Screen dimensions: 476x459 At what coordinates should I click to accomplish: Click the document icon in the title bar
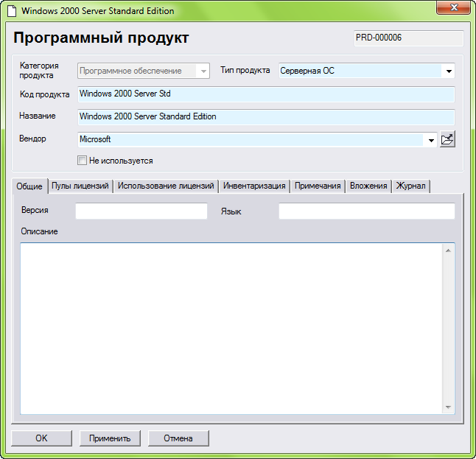[12, 10]
